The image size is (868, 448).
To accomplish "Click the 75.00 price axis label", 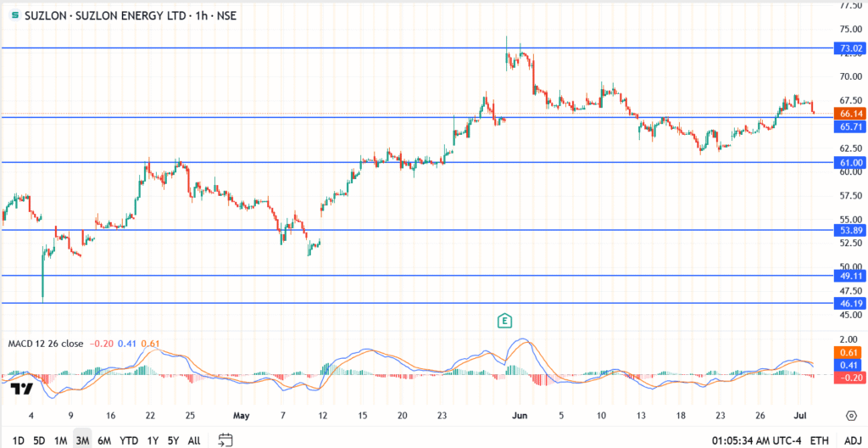I will tap(852, 29).
